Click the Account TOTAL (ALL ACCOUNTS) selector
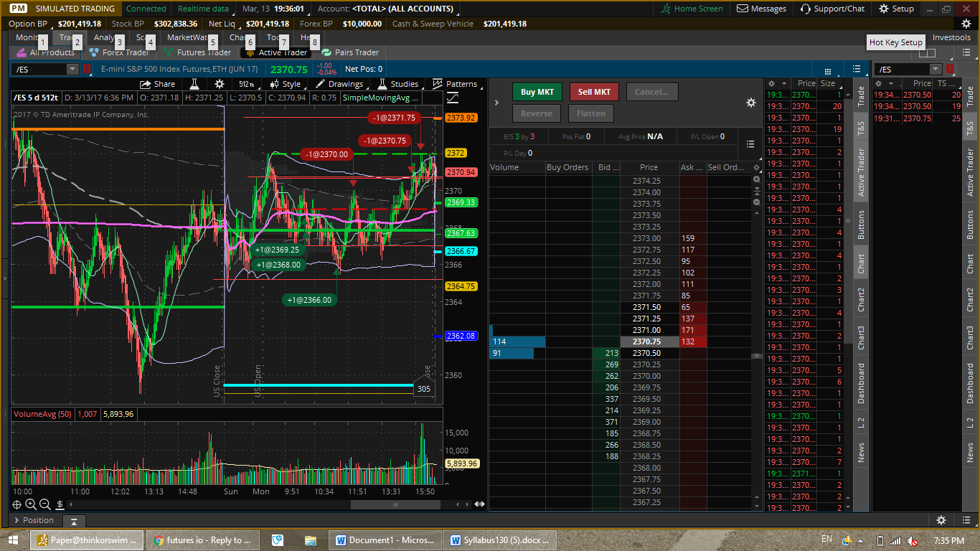 tap(386, 9)
